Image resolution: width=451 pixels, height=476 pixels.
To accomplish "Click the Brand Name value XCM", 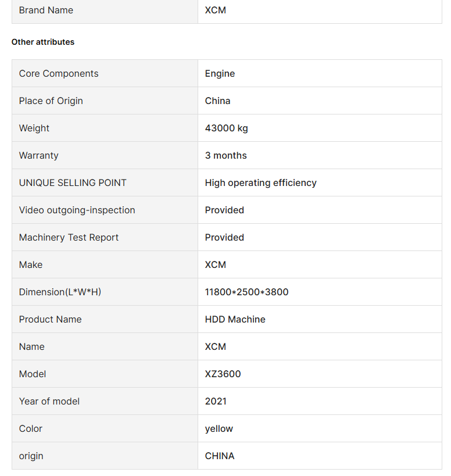I will click(215, 10).
